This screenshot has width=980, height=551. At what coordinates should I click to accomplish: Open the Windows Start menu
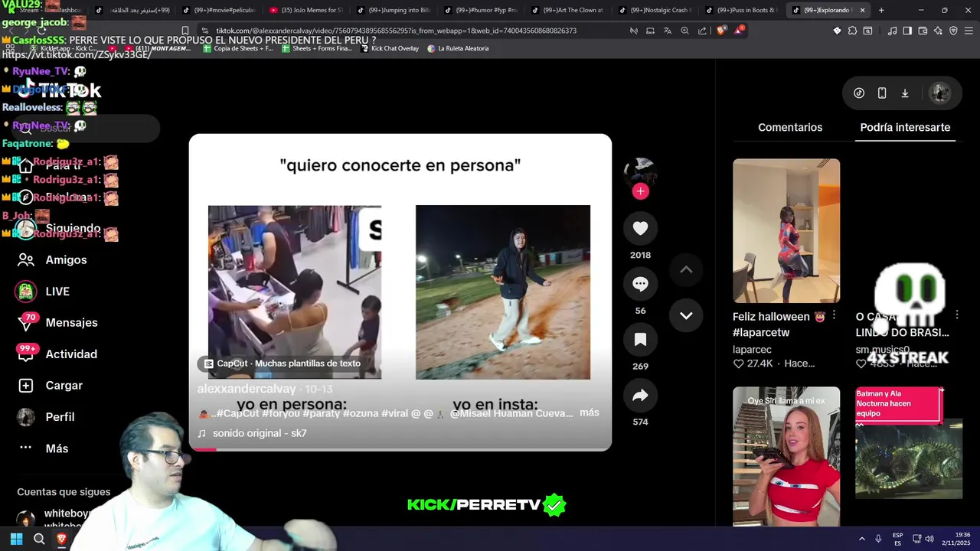[x=16, y=539]
